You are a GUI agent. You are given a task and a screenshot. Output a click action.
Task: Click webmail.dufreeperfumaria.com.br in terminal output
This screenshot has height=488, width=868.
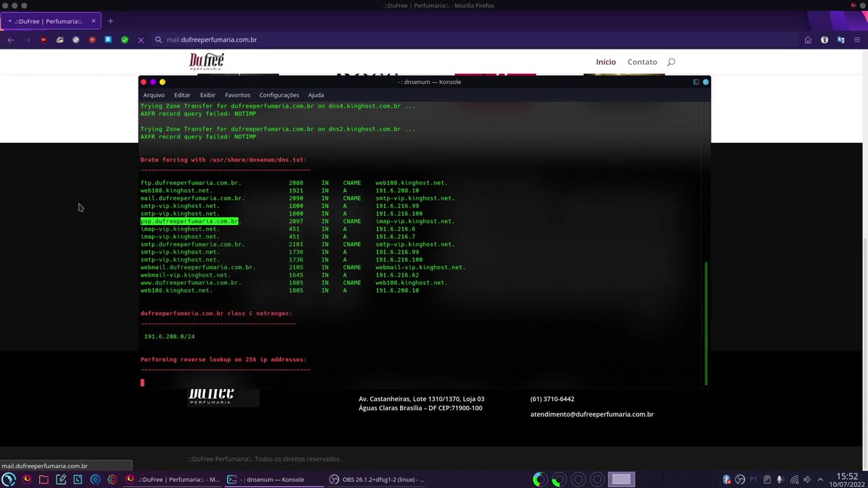198,267
